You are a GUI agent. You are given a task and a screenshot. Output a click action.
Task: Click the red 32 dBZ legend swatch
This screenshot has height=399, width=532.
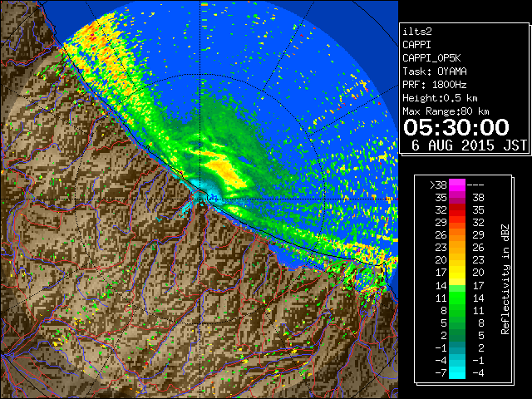click(x=457, y=210)
